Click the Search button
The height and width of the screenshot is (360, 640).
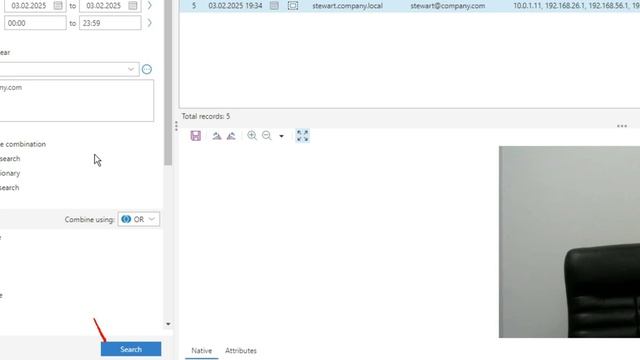coord(131,349)
